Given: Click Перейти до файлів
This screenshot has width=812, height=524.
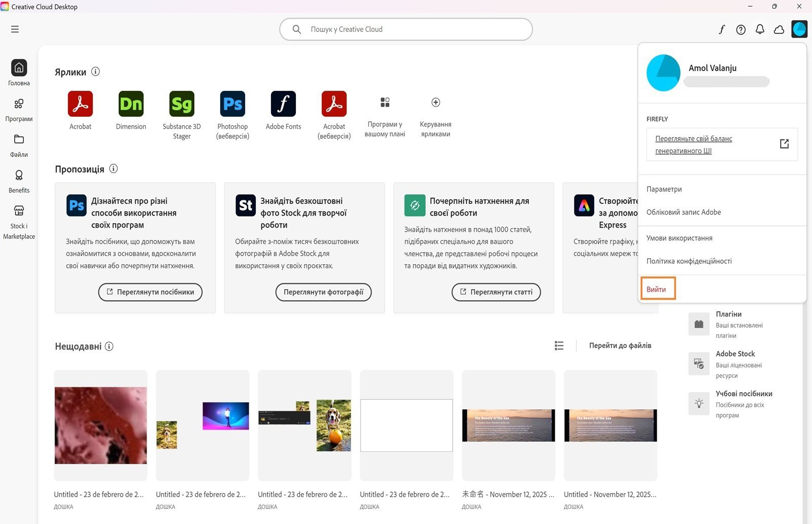Looking at the screenshot, I should pyautogui.click(x=620, y=345).
